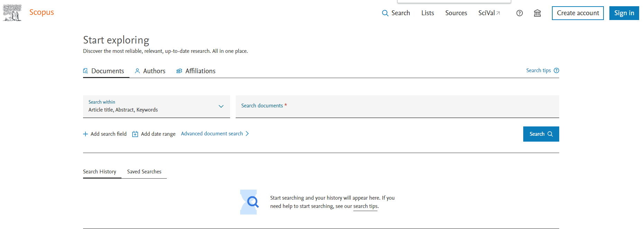This screenshot has width=644, height=238.
Task: Click the plus icon for Add search field
Action: click(85, 134)
